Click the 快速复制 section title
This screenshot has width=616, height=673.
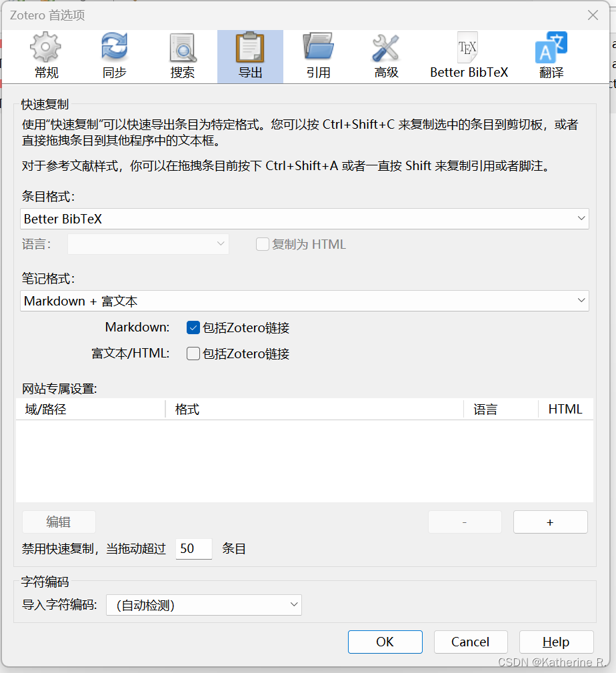click(45, 104)
